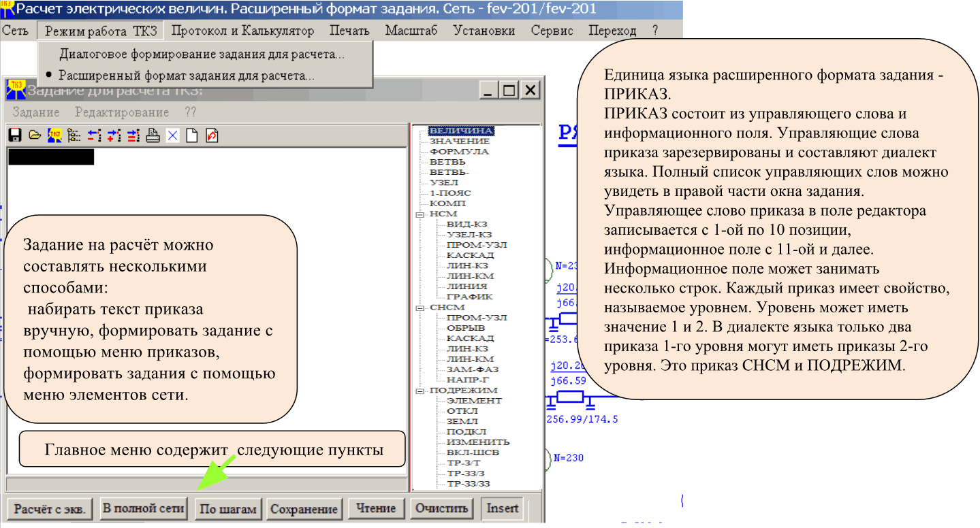Collapse the СНСМ tree node
The image size is (980, 528).
pyautogui.click(x=420, y=308)
